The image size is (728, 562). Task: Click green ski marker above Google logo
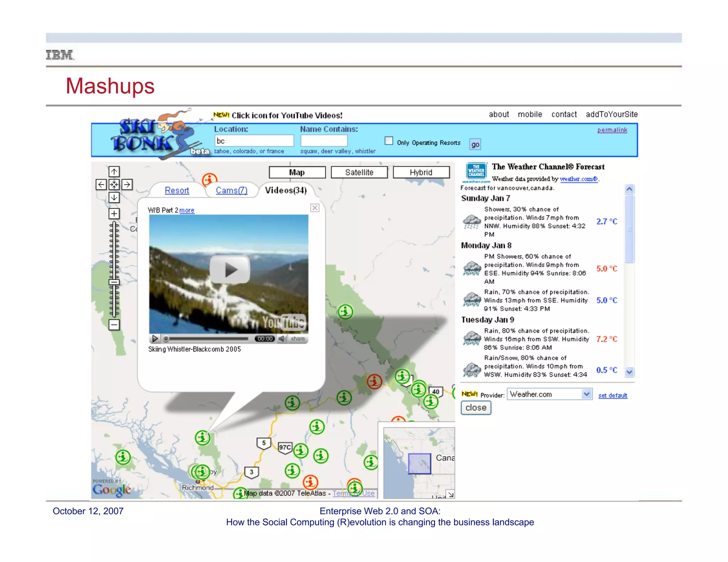tap(123, 457)
